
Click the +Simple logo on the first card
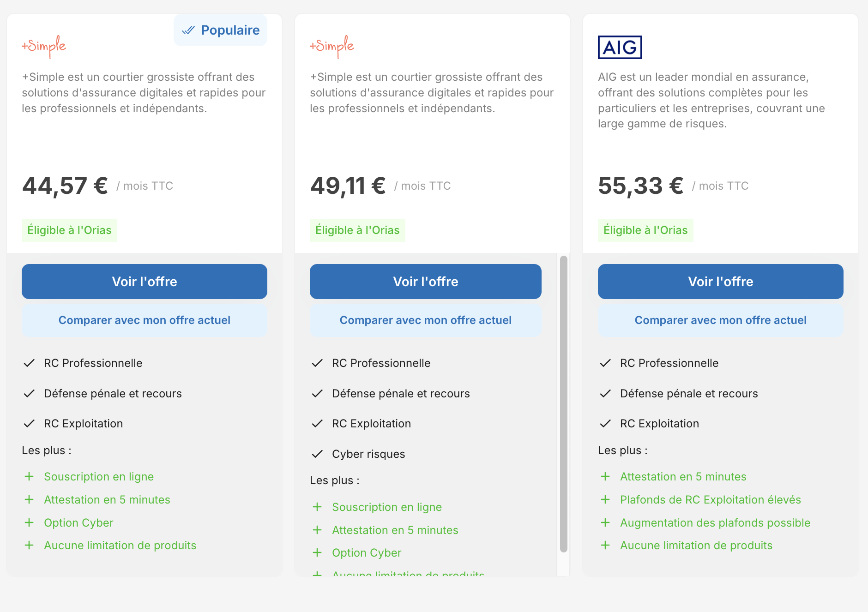tap(44, 45)
